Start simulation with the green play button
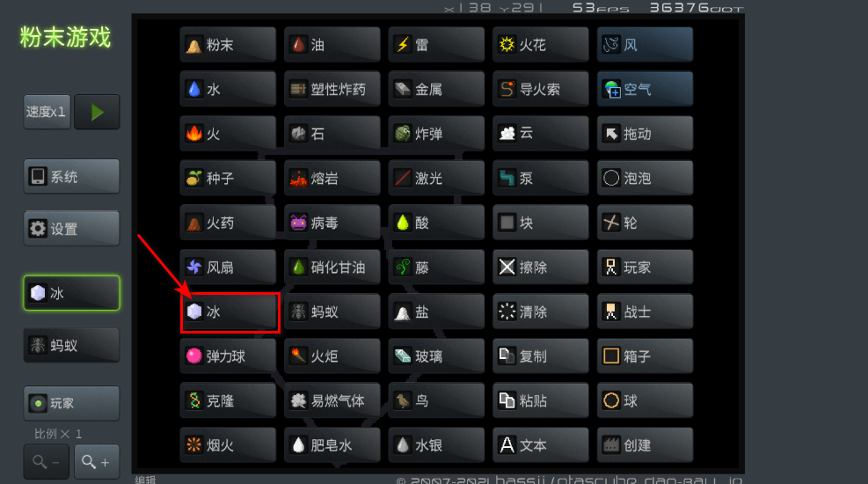This screenshot has height=484, width=868. click(x=97, y=112)
